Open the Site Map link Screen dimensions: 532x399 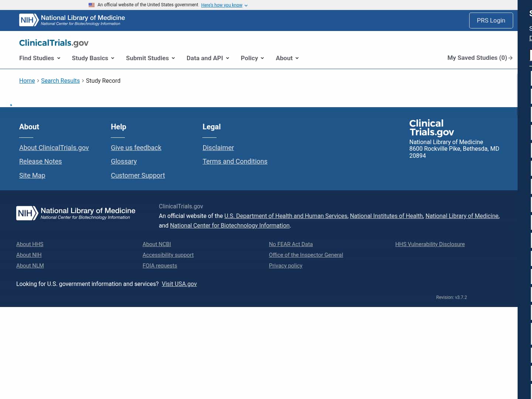[x=32, y=175]
